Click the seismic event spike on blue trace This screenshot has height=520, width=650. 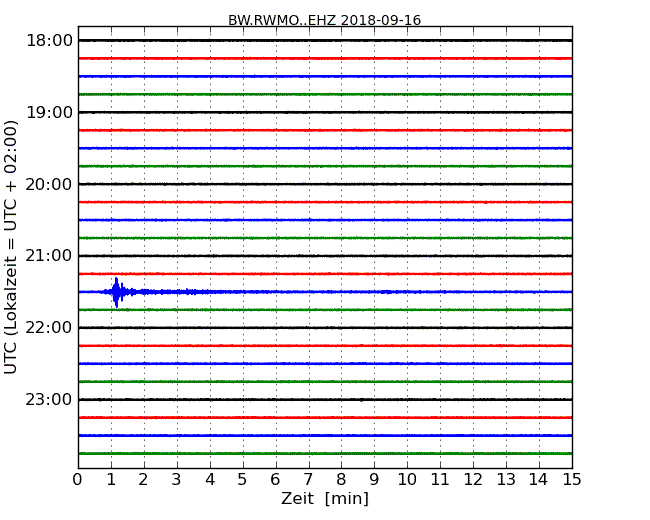117,292
